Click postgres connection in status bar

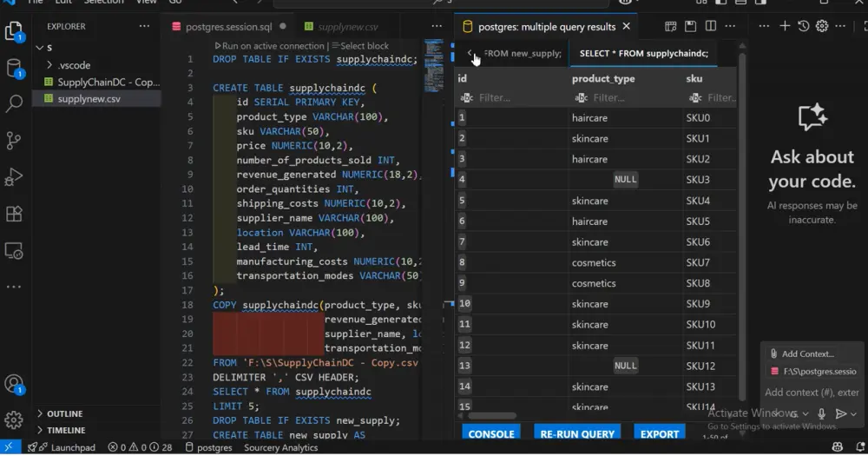[x=208, y=447]
